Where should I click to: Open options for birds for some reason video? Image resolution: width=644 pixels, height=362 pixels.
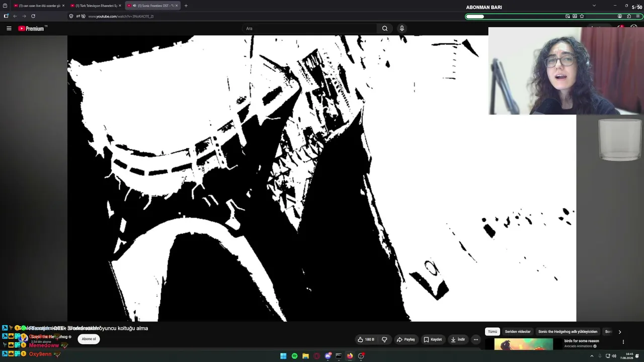tap(623, 342)
